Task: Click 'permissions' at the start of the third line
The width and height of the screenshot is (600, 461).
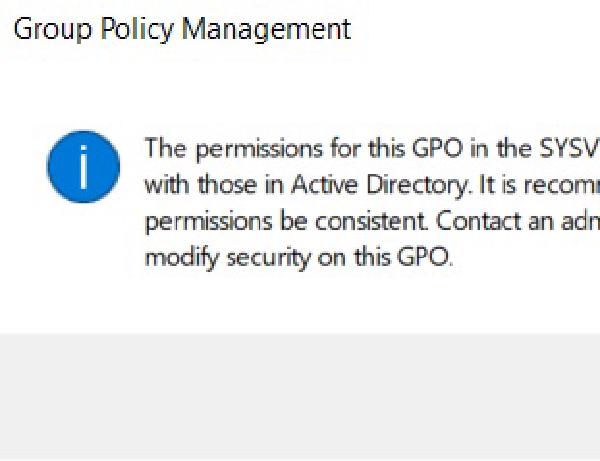Action: pos(200,221)
